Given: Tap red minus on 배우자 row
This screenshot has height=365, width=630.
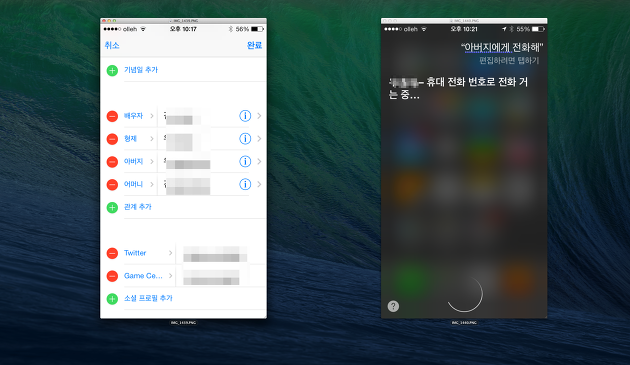Looking at the screenshot, I should [x=112, y=116].
